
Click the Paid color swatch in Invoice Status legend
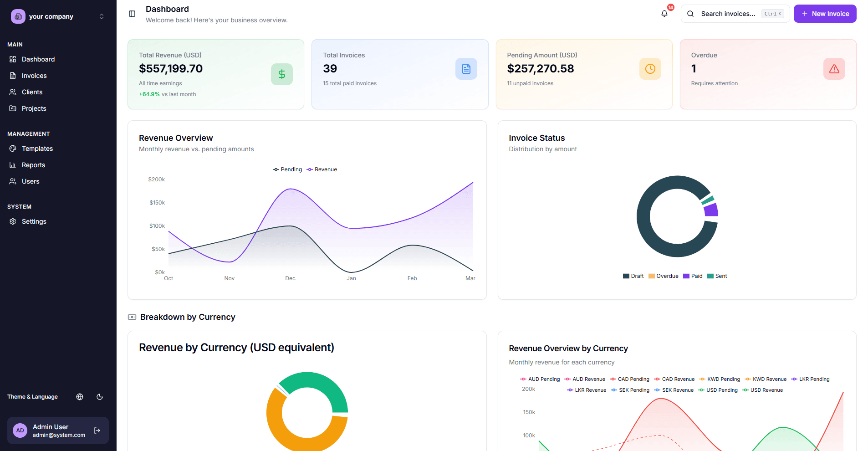click(686, 276)
